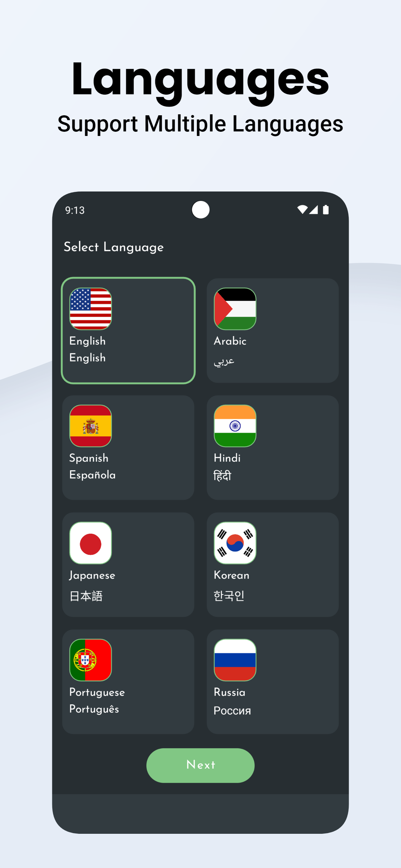The image size is (401, 868).
Task: Choose Hindi as the language
Action: (x=272, y=448)
